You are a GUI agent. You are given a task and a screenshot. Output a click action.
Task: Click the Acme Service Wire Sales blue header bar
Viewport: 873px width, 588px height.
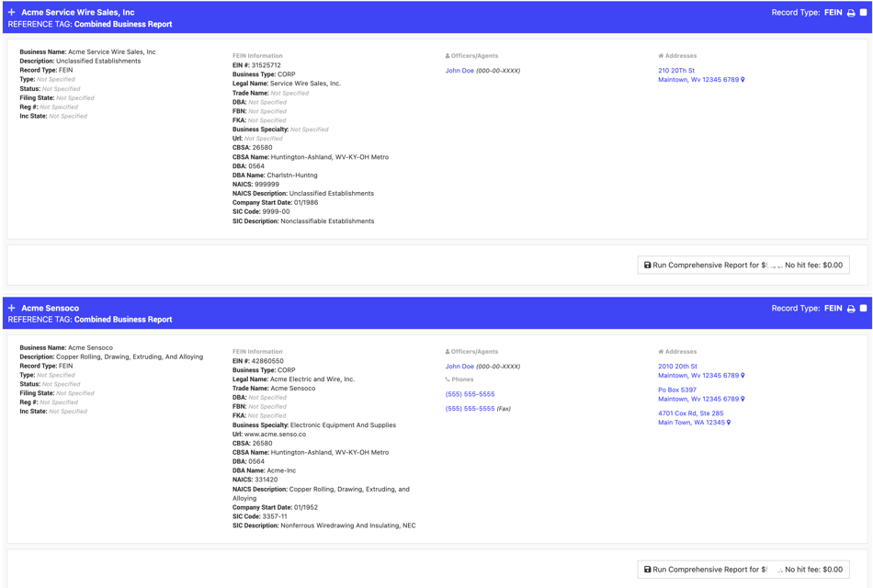click(414, 18)
